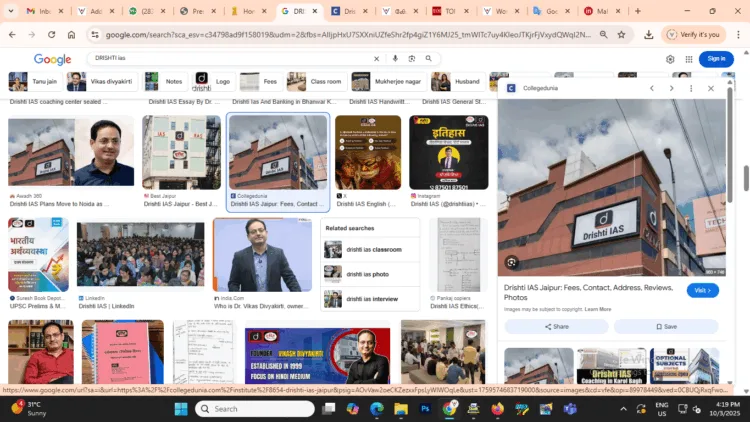
Task: Select the 'Vikas divyakirti' filter chip
Action: point(100,81)
